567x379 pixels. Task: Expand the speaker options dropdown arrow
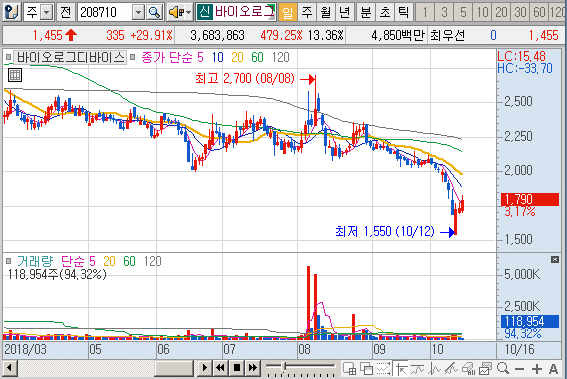(188, 13)
